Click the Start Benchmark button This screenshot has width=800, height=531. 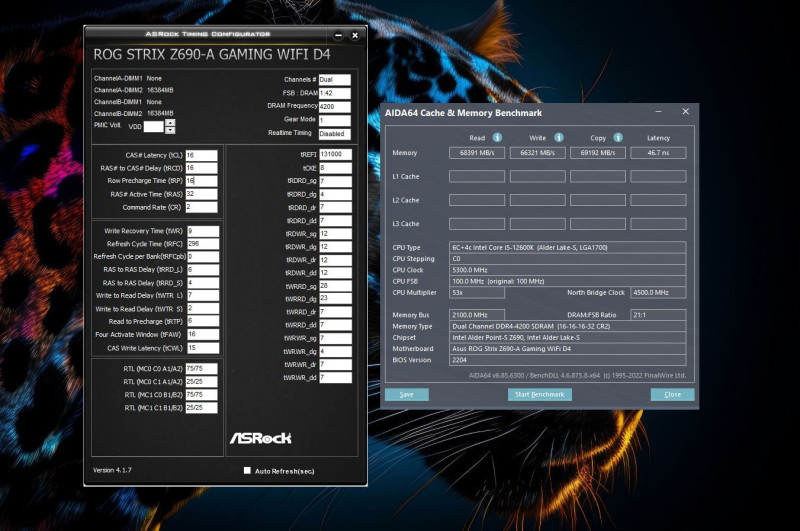pos(540,394)
